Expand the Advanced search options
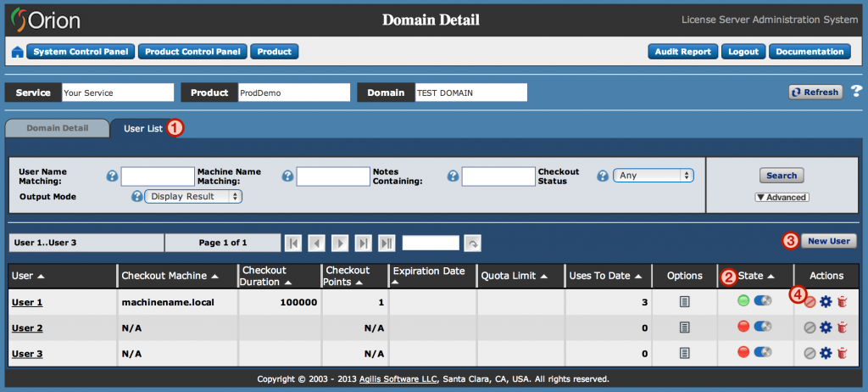Screen dimensions: 868x392 tap(781, 197)
